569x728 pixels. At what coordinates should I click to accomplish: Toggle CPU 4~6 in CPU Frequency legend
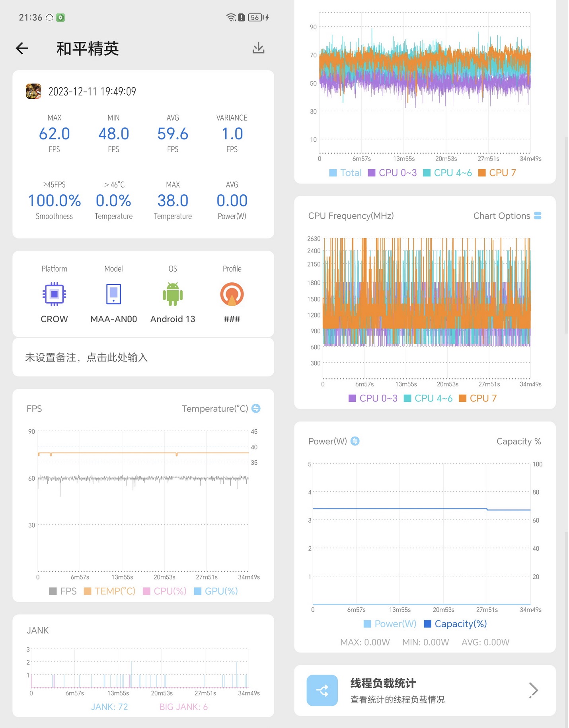[428, 398]
